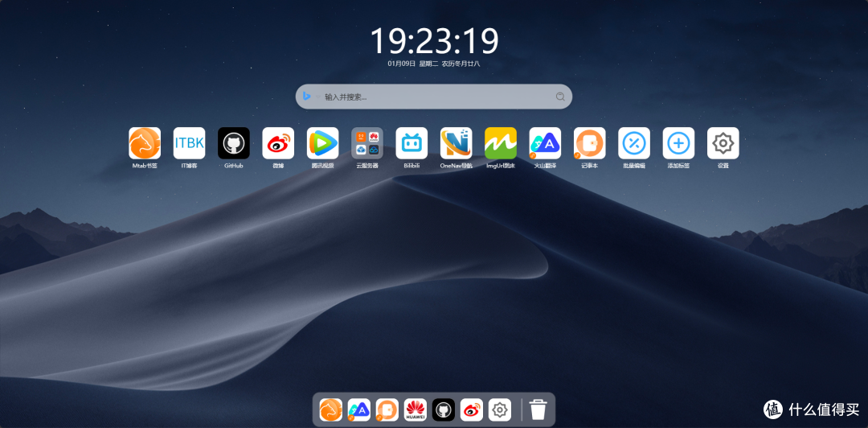This screenshot has height=428, width=868.
Task: Open the 火山翻译 translate icon in the dock
Action: click(x=359, y=409)
